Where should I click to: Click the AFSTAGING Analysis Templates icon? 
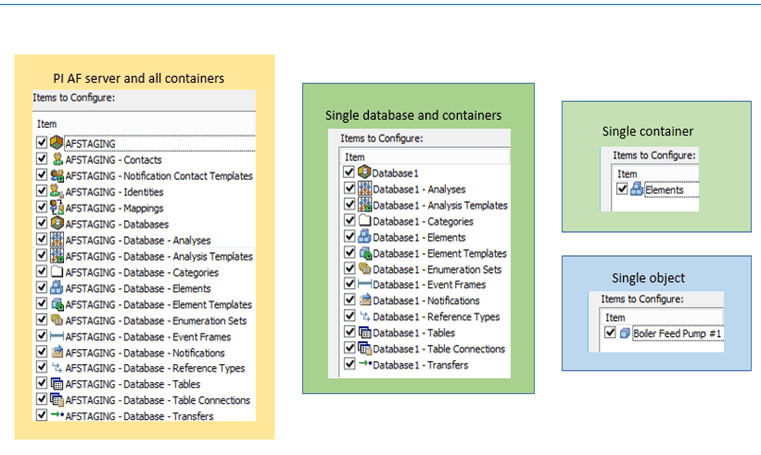coord(57,255)
